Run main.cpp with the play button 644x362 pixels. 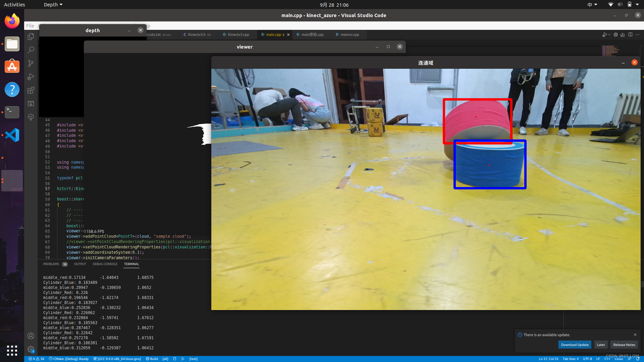pyautogui.click(x=604, y=35)
